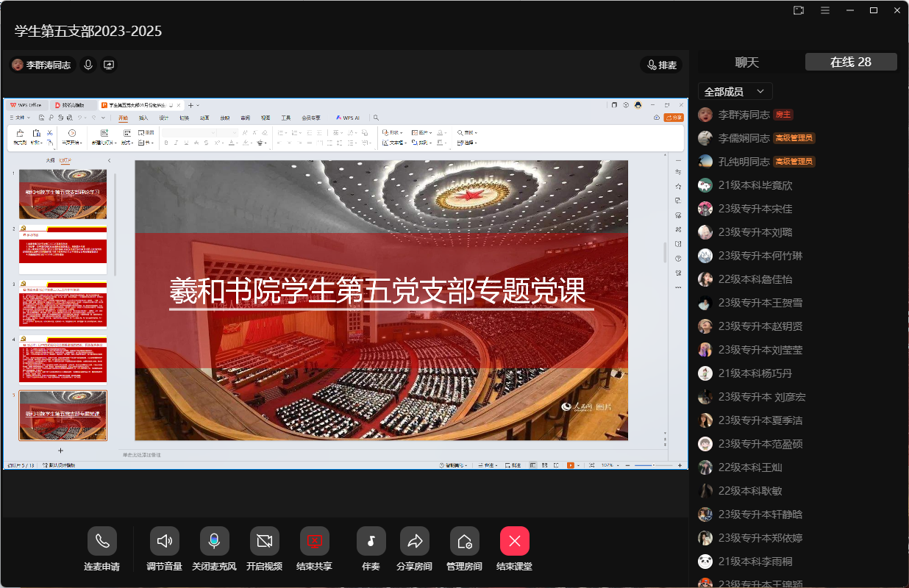The image size is (909, 588).
Task: Select the 在线 28 tab
Action: (851, 62)
